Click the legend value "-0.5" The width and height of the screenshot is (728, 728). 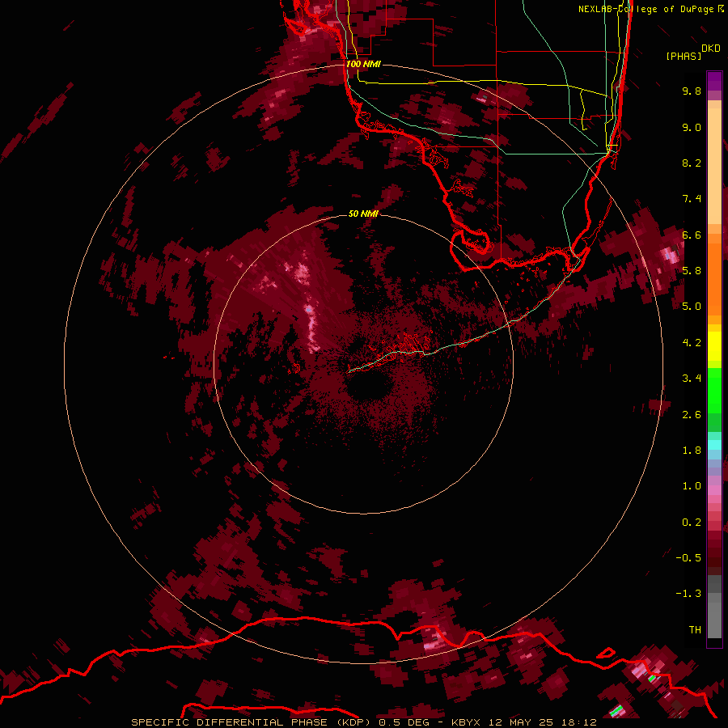(688, 558)
